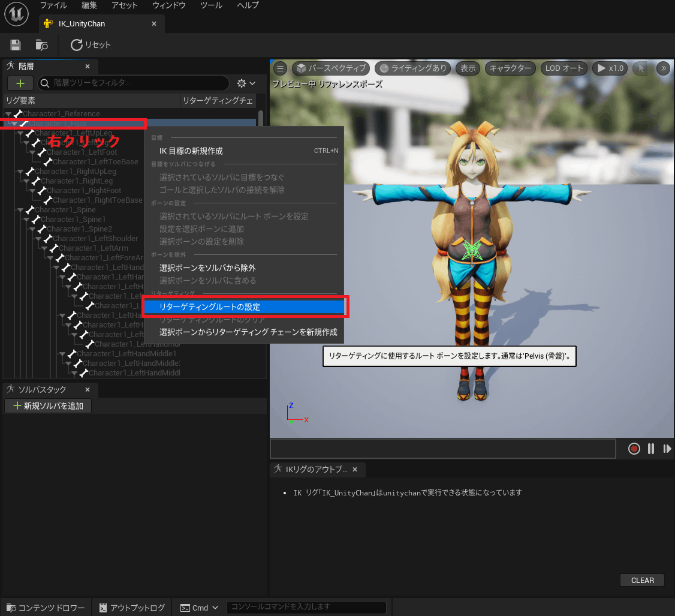
Task: Open the Cmd console type dropdown
Action: 199,608
